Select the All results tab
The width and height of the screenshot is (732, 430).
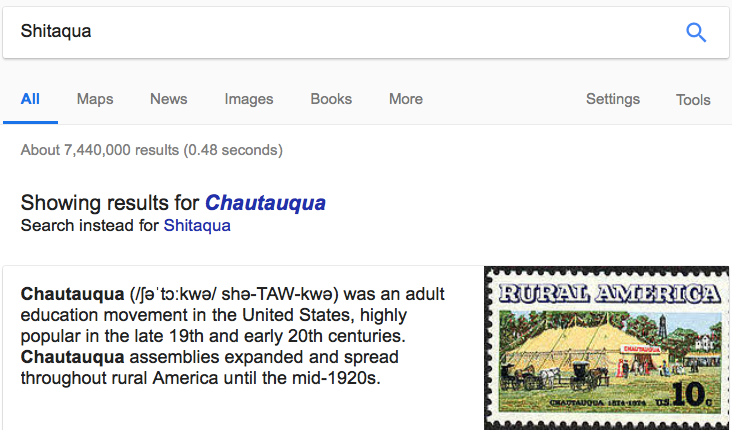(30, 99)
